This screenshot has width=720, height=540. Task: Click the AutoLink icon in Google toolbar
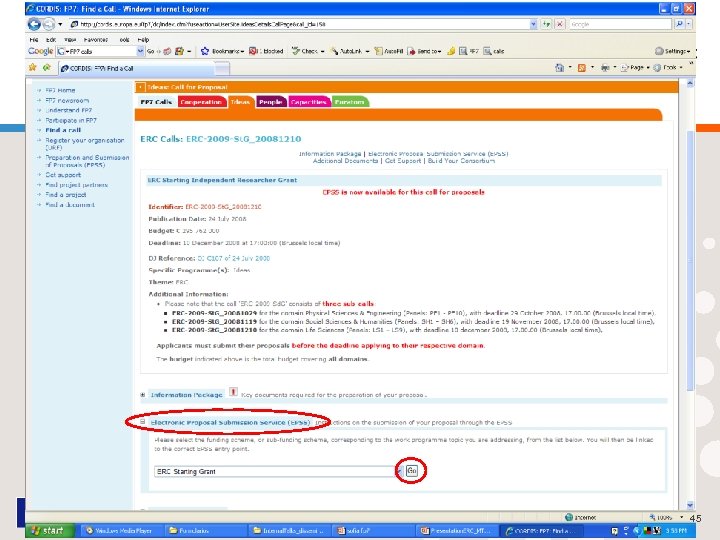[x=334, y=51]
